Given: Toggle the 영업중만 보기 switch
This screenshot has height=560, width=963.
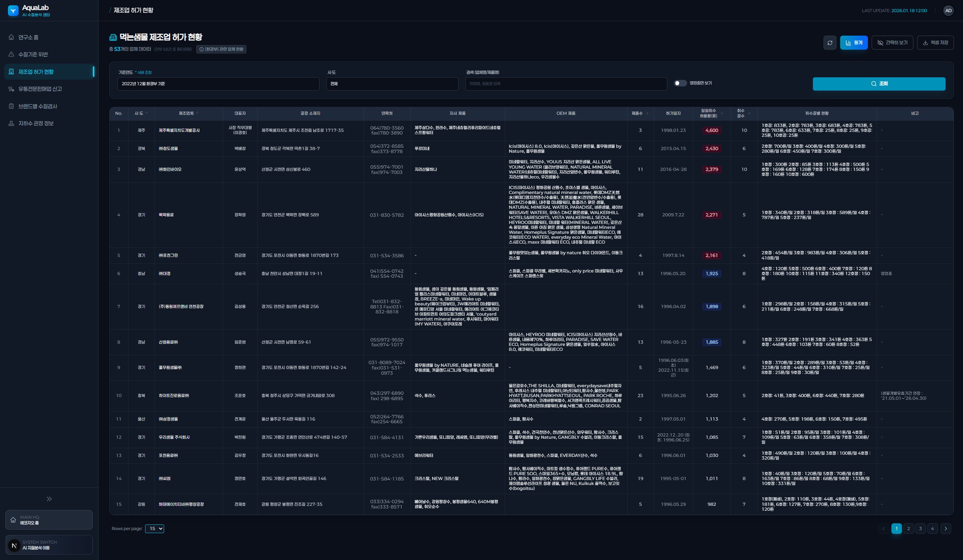Looking at the screenshot, I should 680,83.
